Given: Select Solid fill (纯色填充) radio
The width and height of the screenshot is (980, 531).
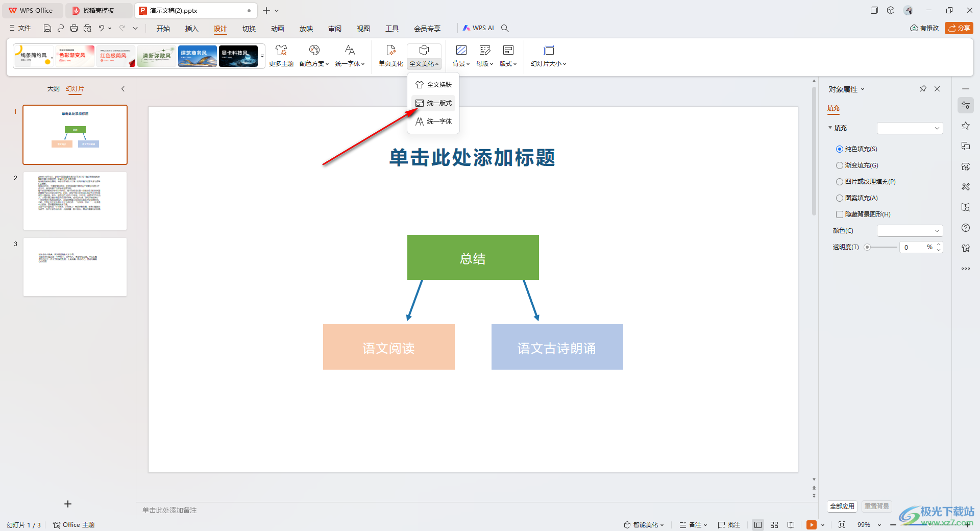Looking at the screenshot, I should [x=840, y=149].
